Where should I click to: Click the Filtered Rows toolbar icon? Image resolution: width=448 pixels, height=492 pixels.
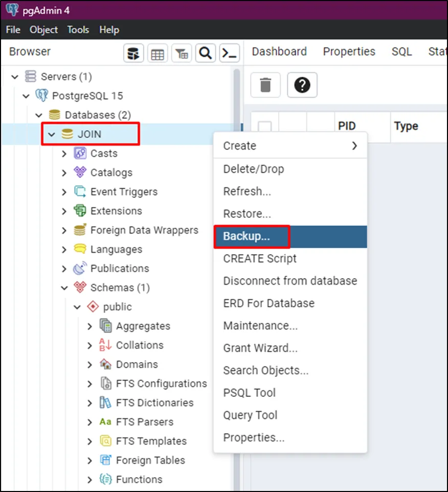(x=182, y=53)
